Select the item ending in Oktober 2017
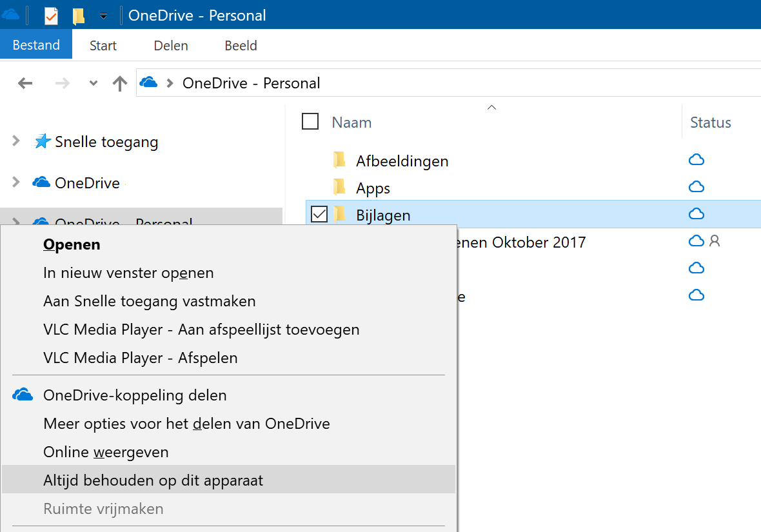The width and height of the screenshot is (761, 532). pos(522,242)
